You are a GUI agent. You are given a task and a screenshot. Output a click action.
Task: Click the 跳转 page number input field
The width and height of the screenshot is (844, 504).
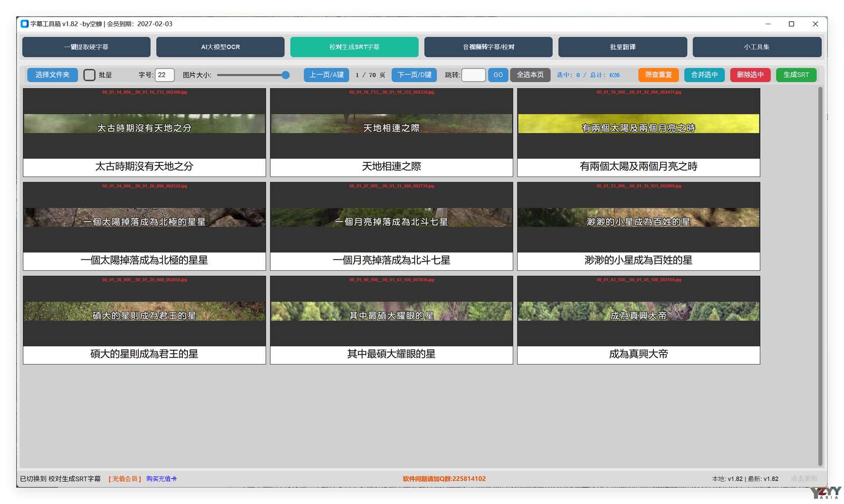coord(473,75)
